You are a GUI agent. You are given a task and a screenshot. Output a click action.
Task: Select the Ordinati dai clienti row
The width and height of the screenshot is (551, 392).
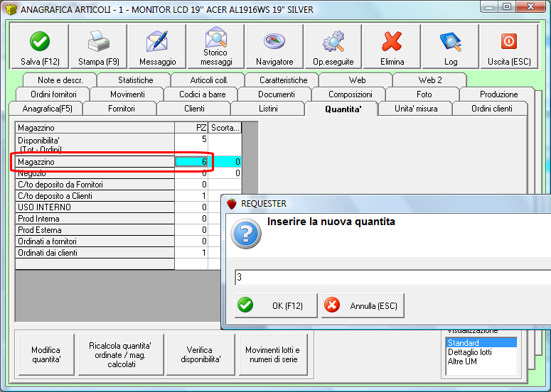click(x=95, y=253)
